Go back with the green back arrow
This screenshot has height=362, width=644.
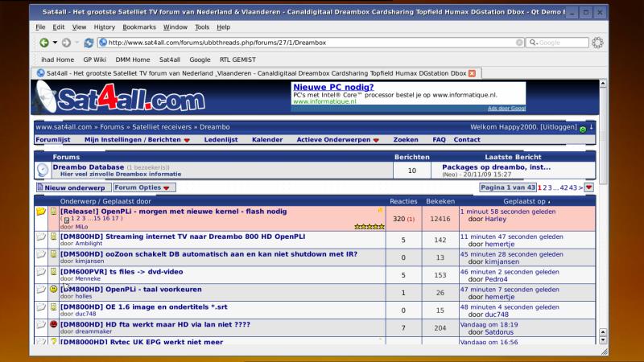pyautogui.click(x=44, y=43)
